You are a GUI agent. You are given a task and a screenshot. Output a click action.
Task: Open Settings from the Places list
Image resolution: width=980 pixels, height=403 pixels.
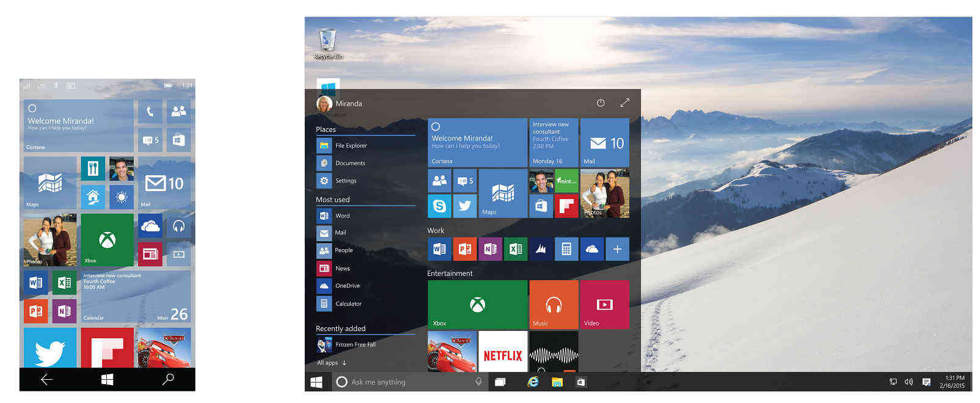pyautogui.click(x=345, y=181)
